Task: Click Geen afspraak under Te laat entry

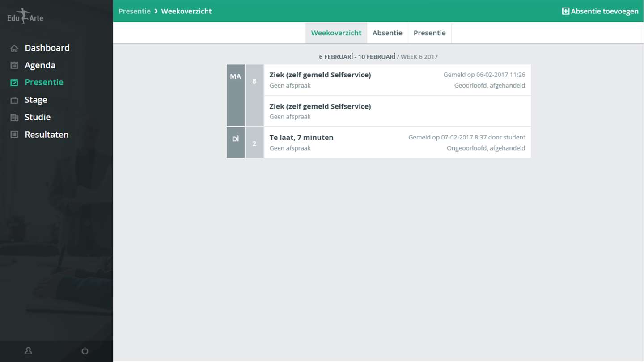Action: [290, 148]
